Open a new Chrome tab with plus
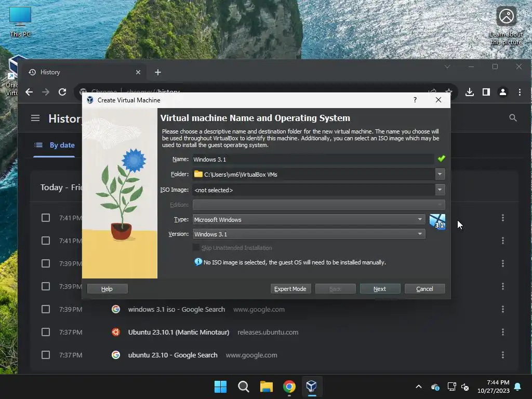Viewport: 532px width, 399px height. tap(158, 72)
